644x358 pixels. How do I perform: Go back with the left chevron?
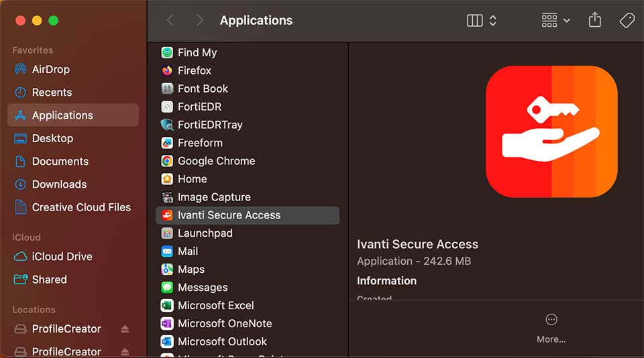click(x=170, y=20)
